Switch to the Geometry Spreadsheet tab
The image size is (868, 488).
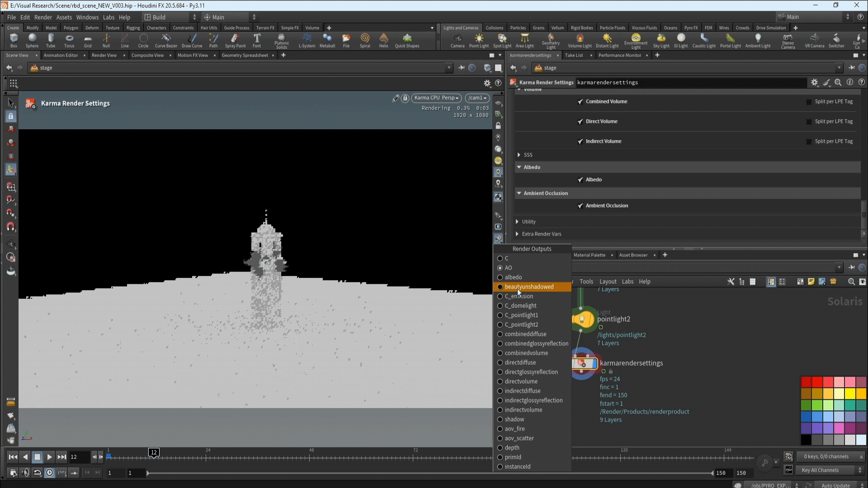point(245,55)
